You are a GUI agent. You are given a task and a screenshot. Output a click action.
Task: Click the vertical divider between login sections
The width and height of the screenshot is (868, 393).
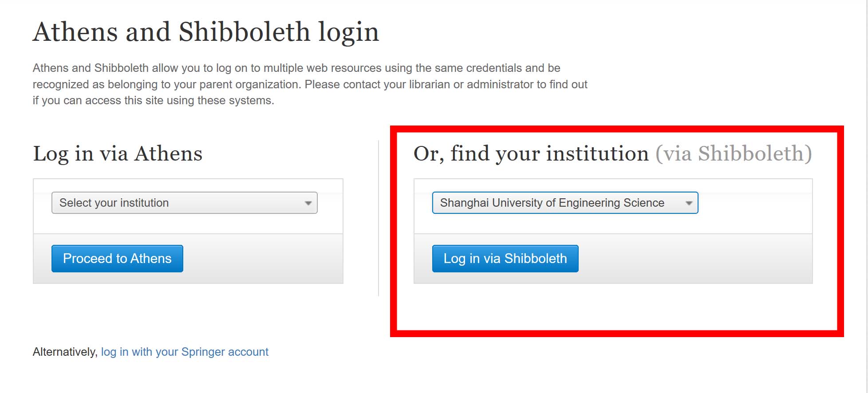pyautogui.click(x=379, y=217)
